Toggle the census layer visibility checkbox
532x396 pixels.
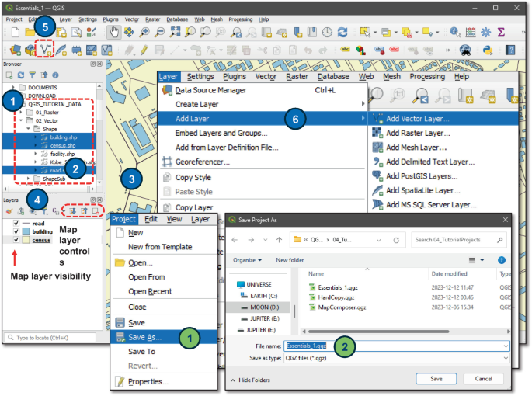[x=16, y=241]
